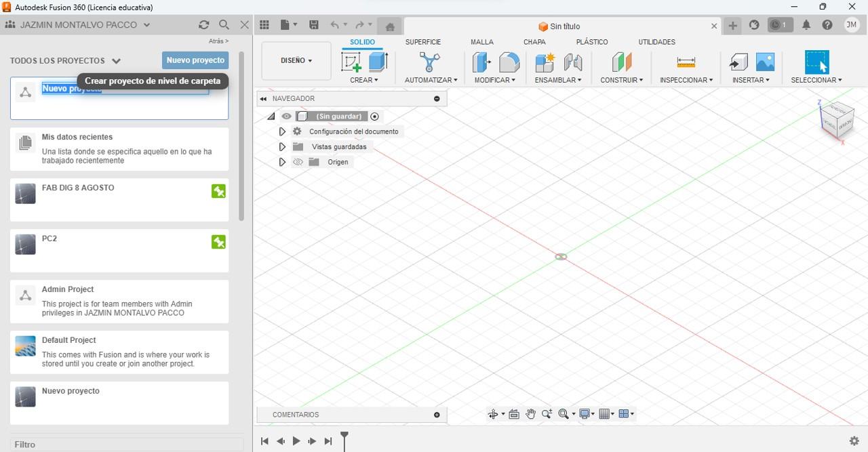Open the File menu icon
868x452 pixels.
(289, 25)
